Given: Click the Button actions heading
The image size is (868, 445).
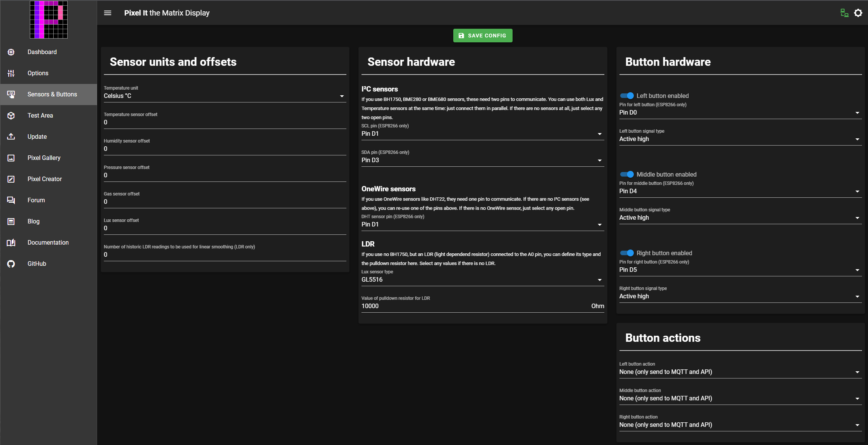Looking at the screenshot, I should pyautogui.click(x=663, y=338).
